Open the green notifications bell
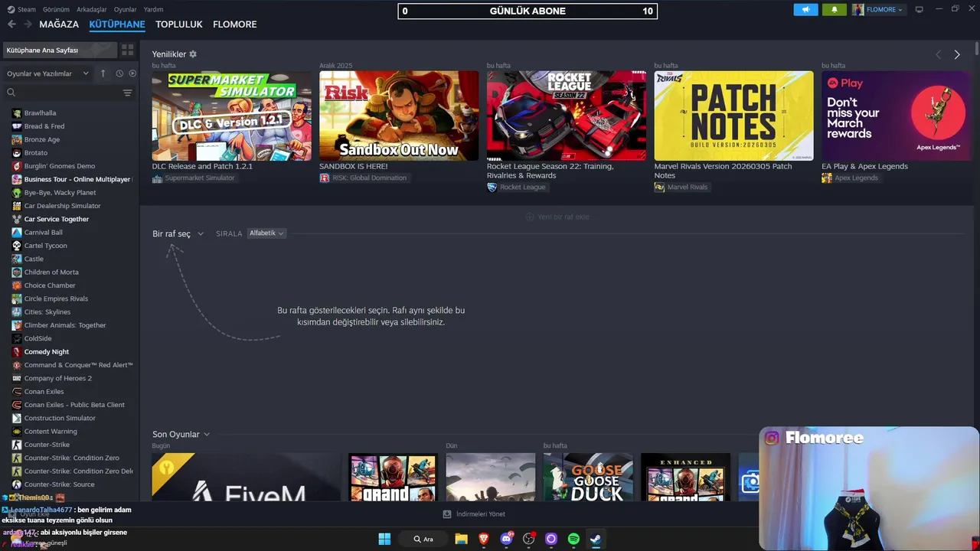Viewport: 980px width, 551px height. pos(834,9)
